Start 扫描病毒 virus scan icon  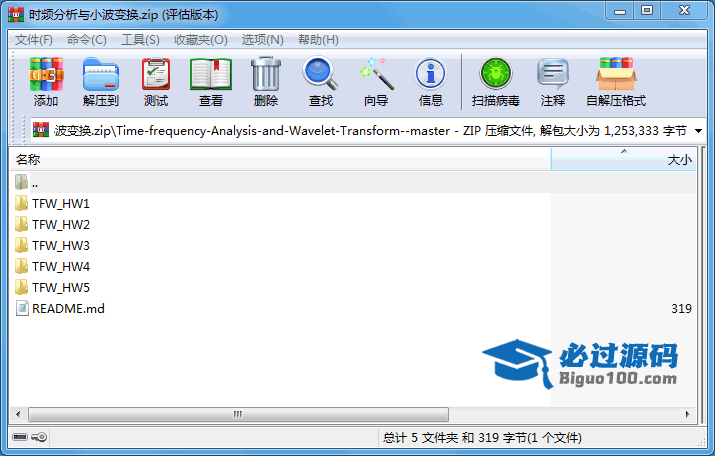click(496, 73)
